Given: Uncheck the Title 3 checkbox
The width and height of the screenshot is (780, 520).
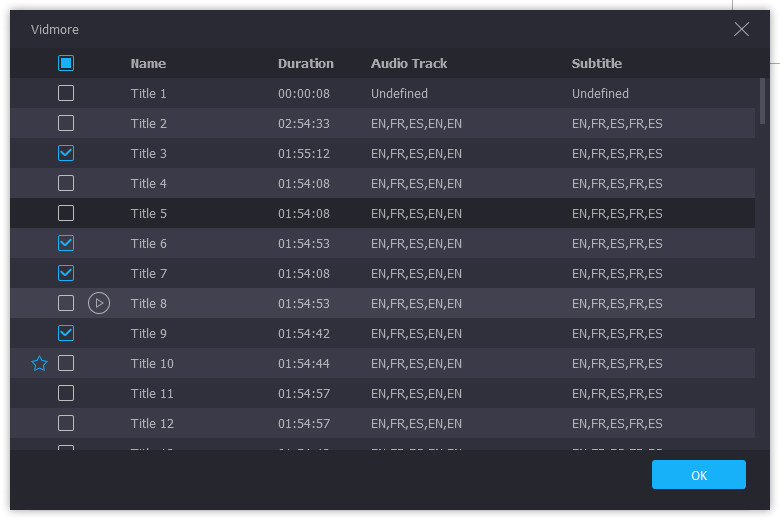Looking at the screenshot, I should (66, 153).
